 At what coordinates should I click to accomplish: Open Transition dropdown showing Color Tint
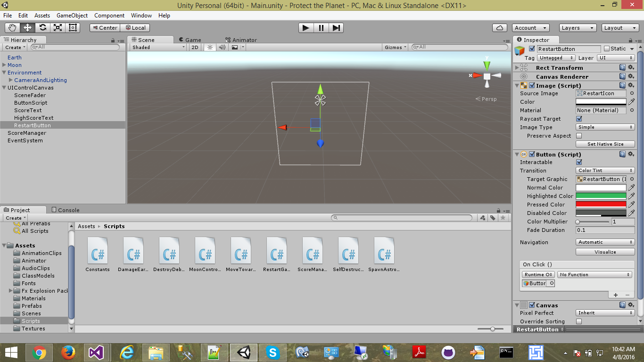pyautogui.click(x=605, y=171)
